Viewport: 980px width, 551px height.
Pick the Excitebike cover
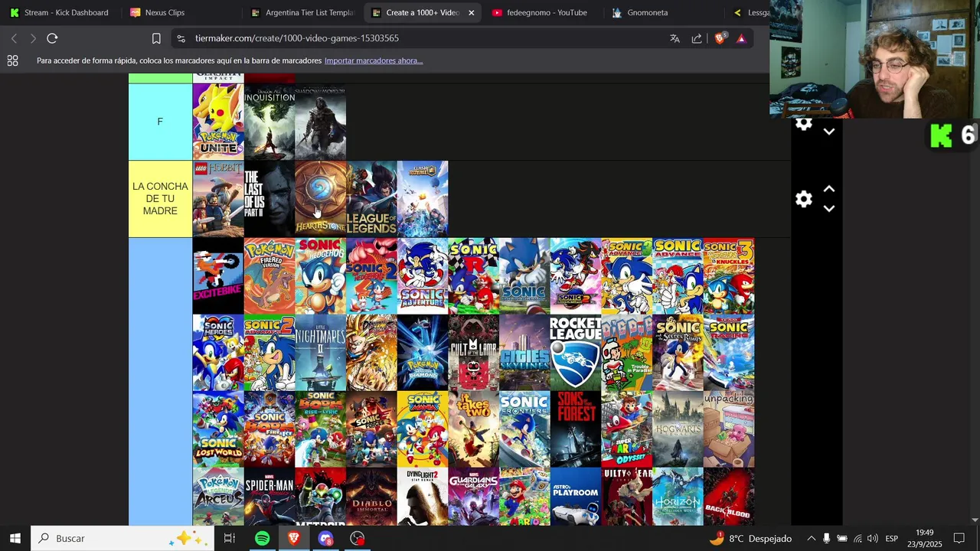[x=218, y=276]
